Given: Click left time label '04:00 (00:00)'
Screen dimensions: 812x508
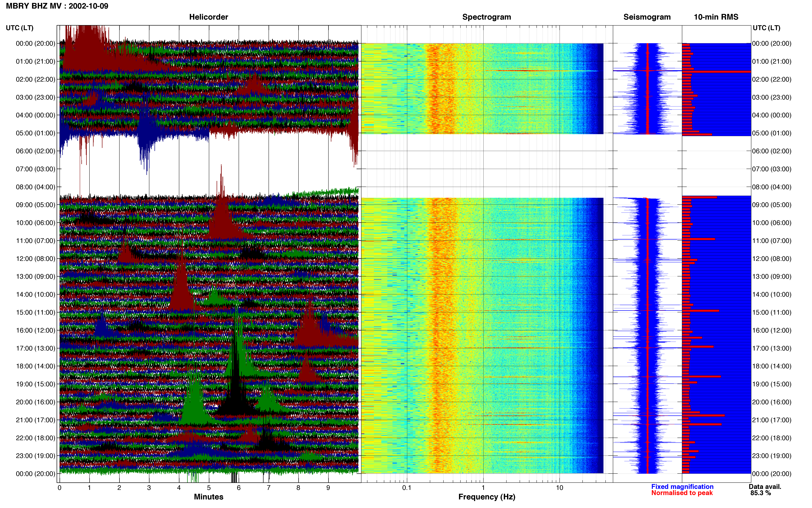Looking at the screenshot, I should (36, 115).
